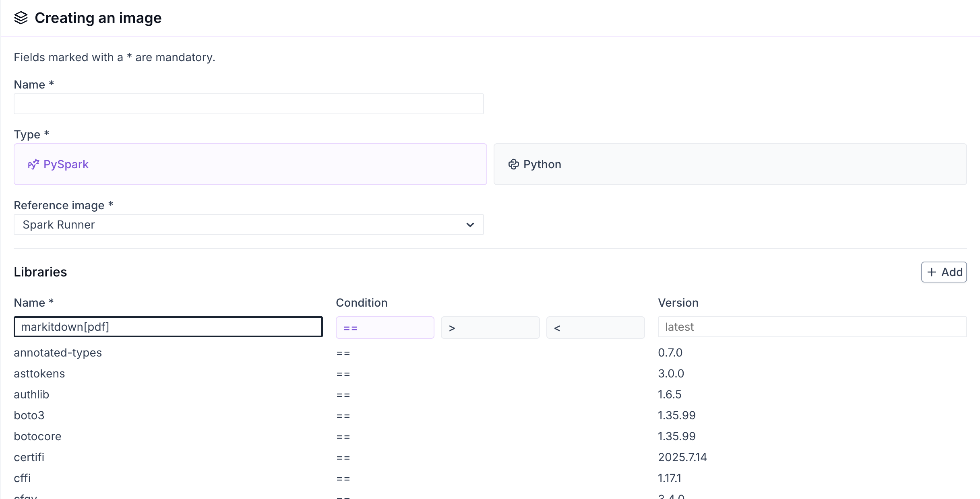
Task: Click the Condition column header
Action: [362, 303]
